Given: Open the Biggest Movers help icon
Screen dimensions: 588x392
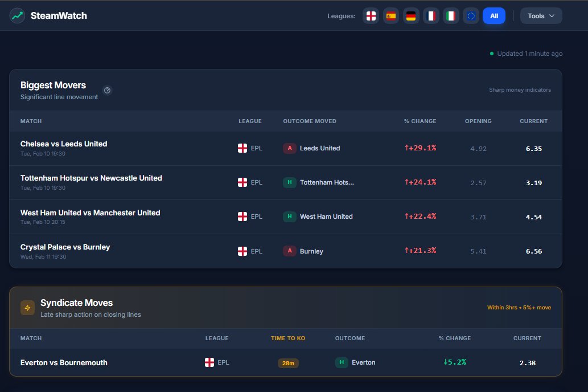Looking at the screenshot, I should (107, 91).
